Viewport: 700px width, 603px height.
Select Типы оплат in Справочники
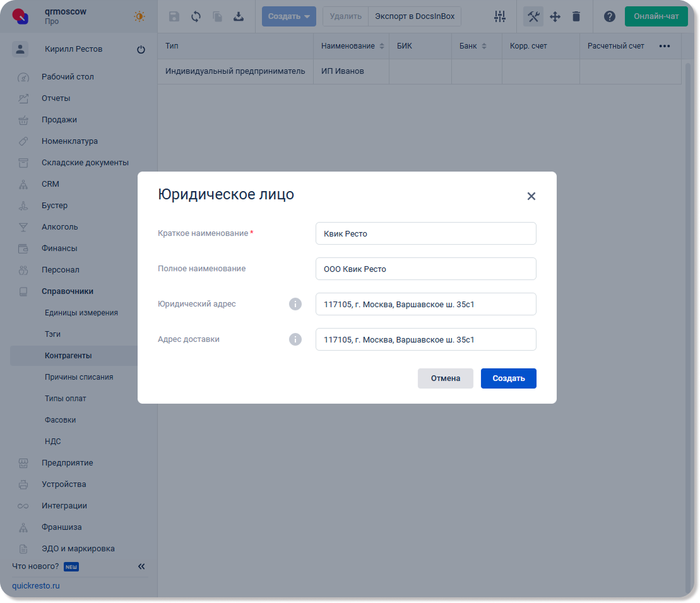(x=66, y=399)
